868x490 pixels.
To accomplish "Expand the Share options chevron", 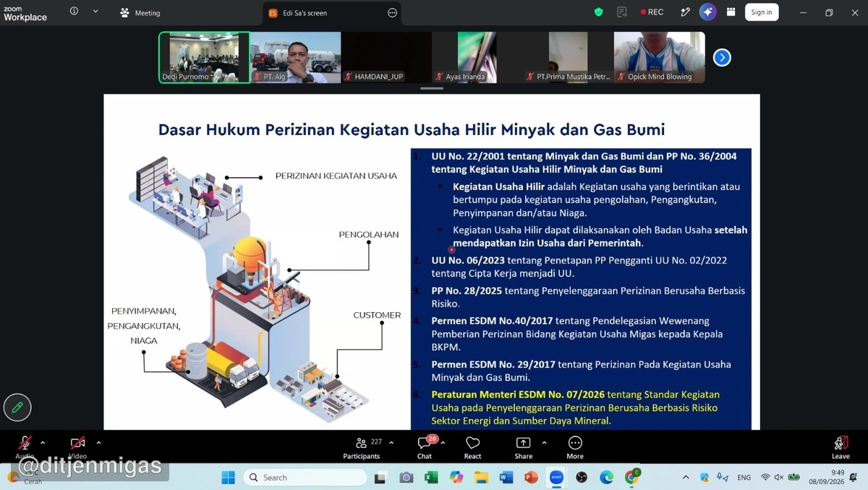I will click(544, 443).
